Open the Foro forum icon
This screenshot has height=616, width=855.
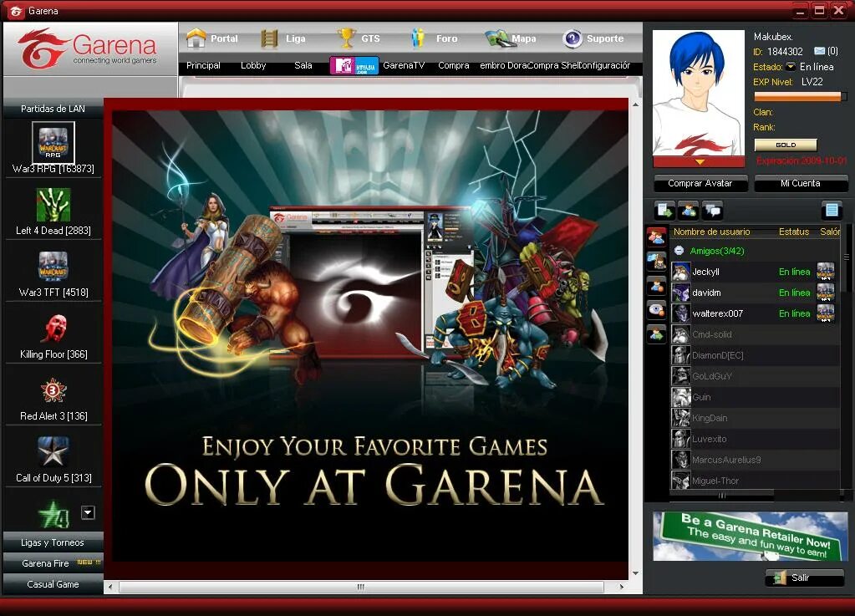[x=418, y=38]
